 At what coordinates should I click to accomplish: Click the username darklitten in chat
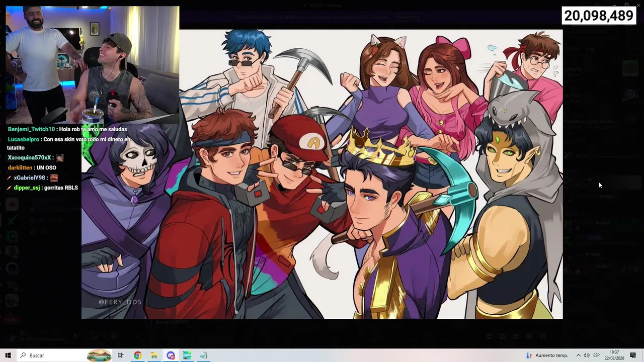20,168
